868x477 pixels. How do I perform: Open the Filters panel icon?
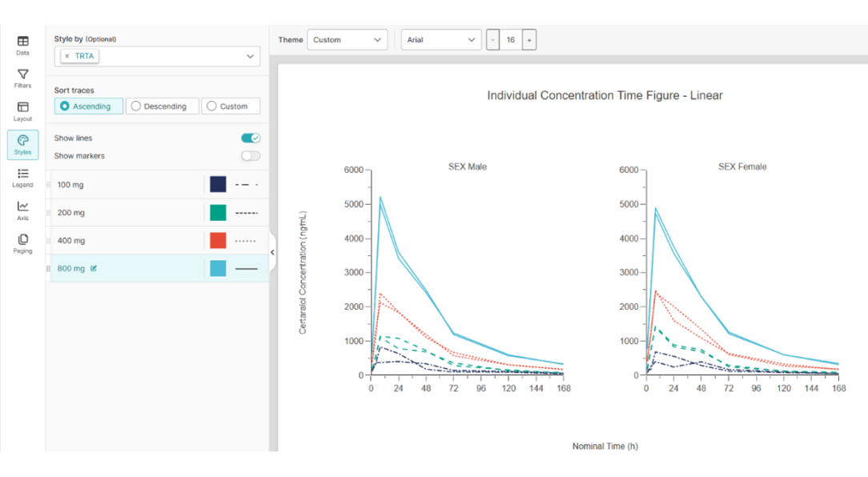[x=22, y=78]
